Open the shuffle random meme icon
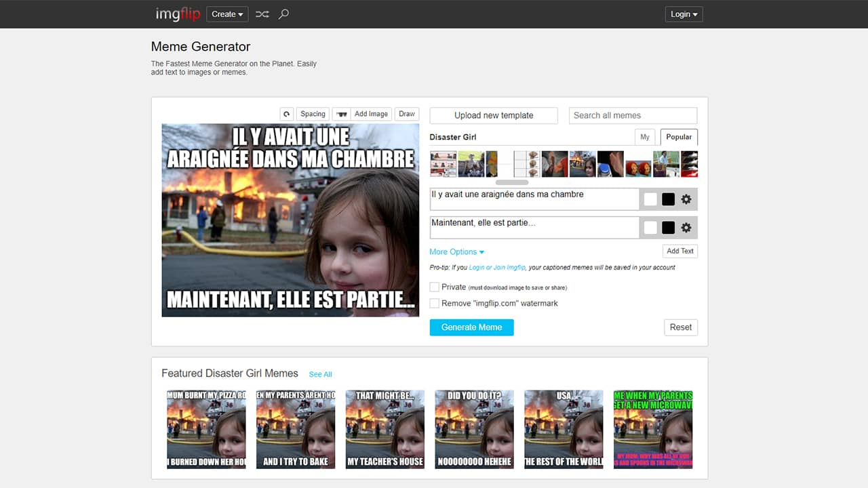Screen dimensions: 868x488 point(262,14)
